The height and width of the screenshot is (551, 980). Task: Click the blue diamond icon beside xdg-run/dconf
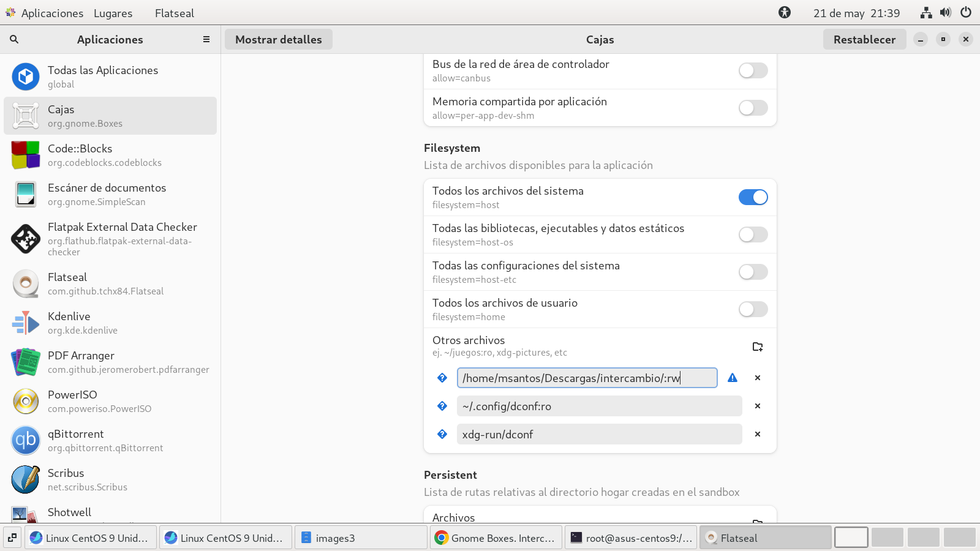coord(442,434)
